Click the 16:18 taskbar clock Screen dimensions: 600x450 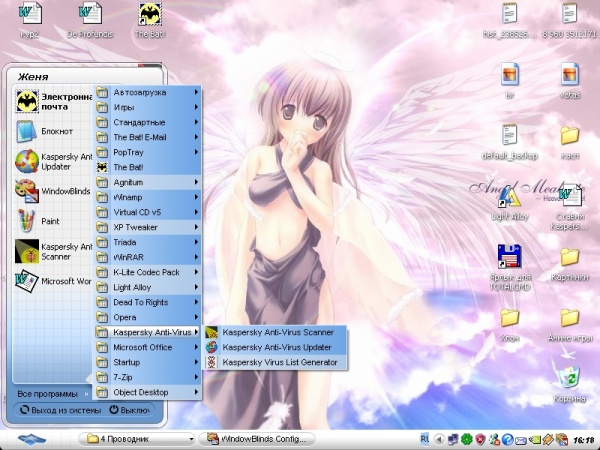tap(584, 440)
